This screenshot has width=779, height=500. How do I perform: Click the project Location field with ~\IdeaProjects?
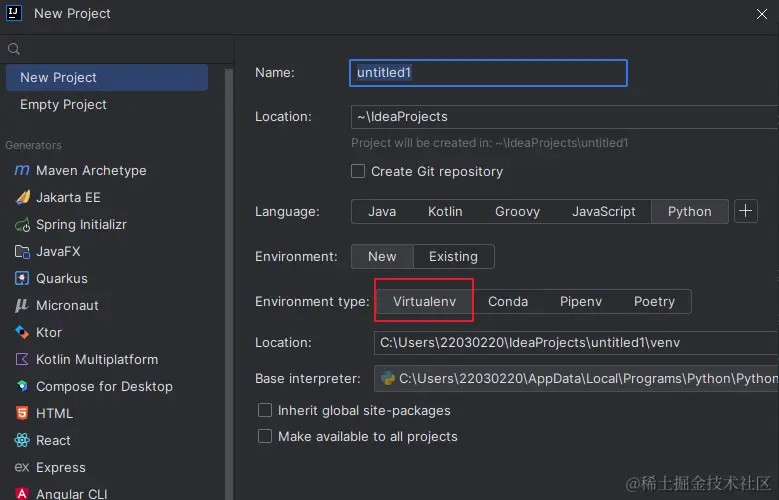564,117
